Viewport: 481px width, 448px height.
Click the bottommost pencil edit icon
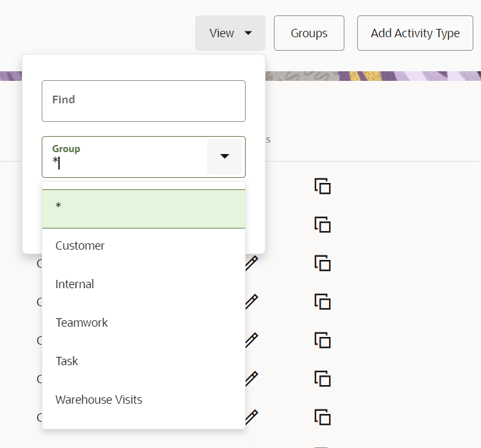(251, 417)
